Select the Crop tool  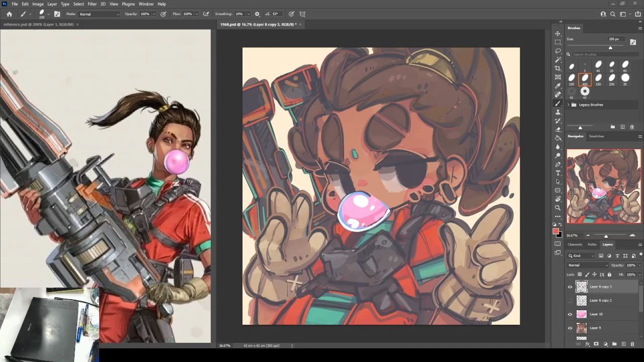tap(557, 68)
